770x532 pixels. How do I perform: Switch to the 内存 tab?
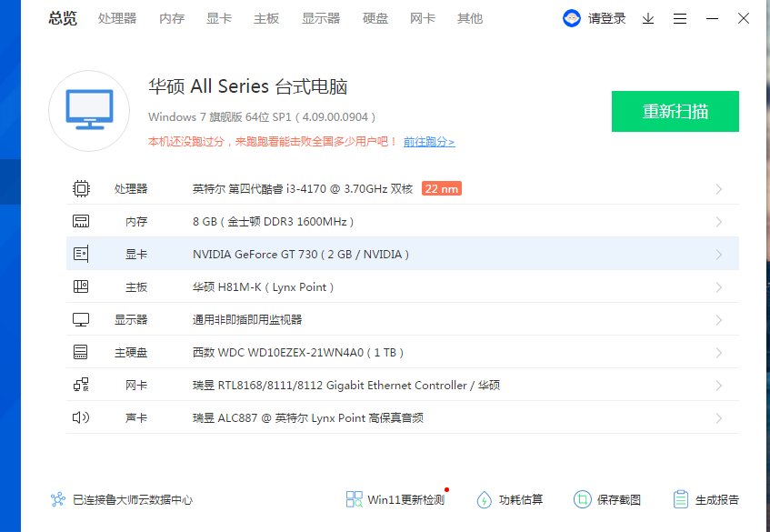tap(172, 19)
